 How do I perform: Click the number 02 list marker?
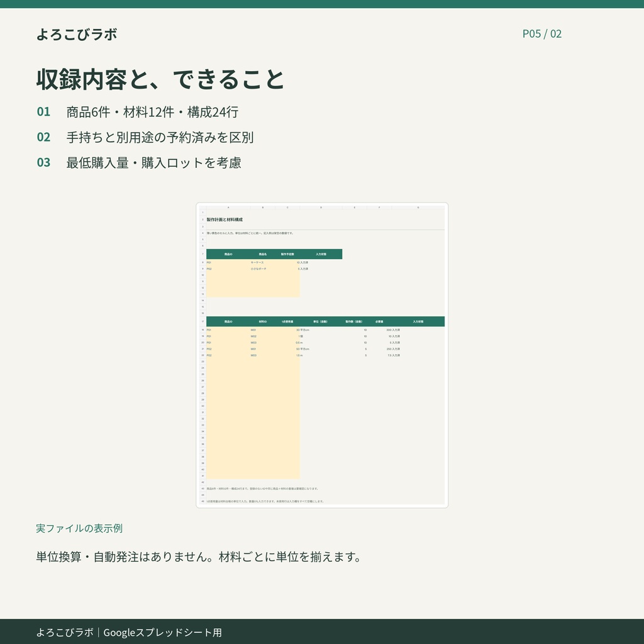[x=43, y=137]
